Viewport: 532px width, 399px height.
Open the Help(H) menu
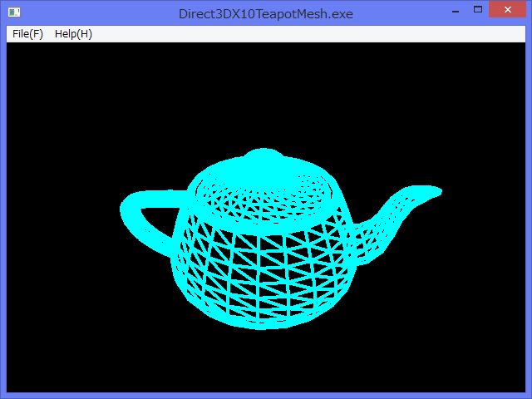pos(73,34)
